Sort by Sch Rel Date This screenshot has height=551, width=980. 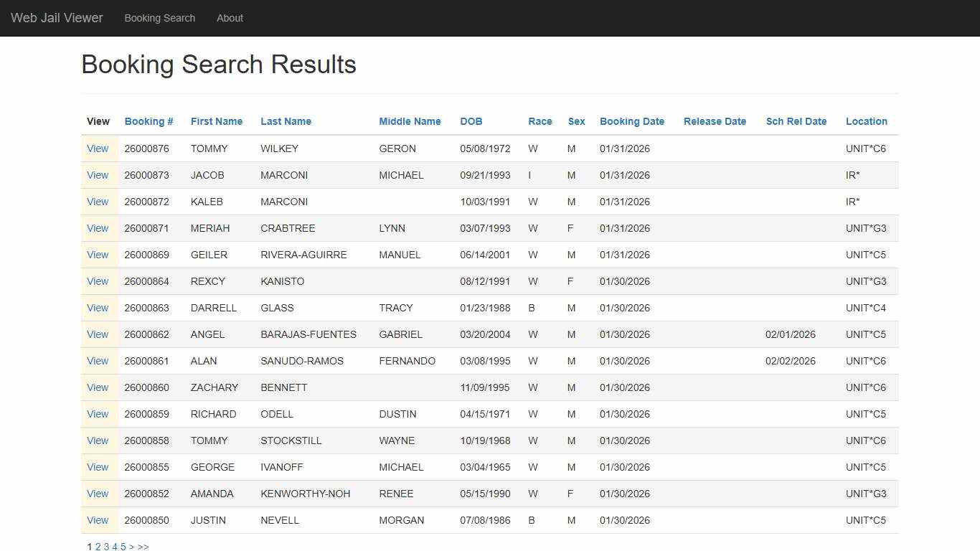point(796,121)
